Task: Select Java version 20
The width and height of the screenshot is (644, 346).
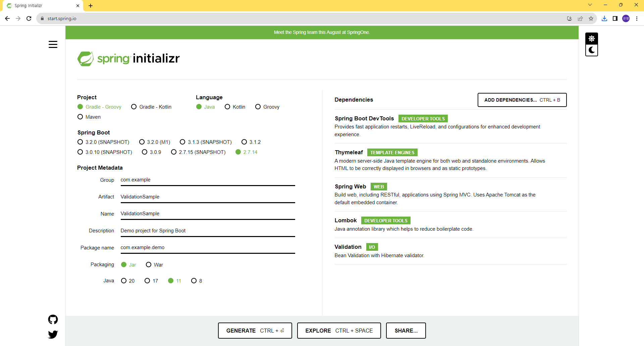Action: click(x=128, y=281)
